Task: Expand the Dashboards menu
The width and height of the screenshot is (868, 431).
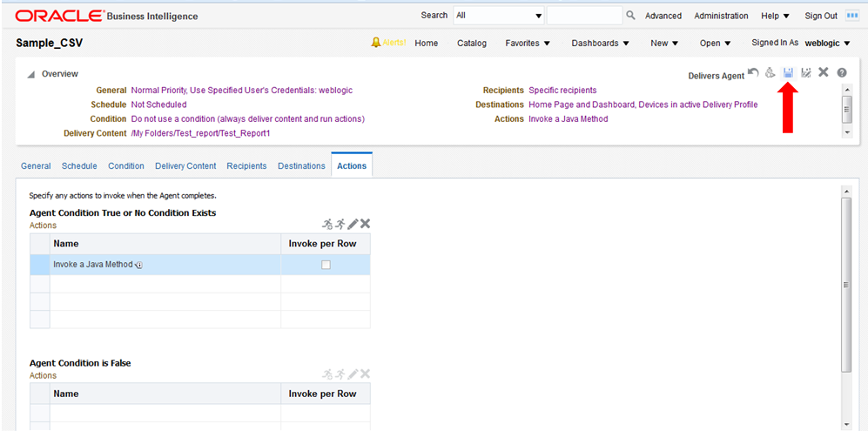Action: pos(601,43)
